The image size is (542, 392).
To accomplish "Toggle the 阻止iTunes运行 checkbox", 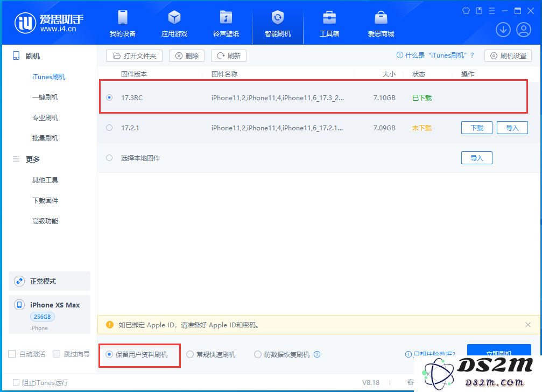I will tap(16, 382).
